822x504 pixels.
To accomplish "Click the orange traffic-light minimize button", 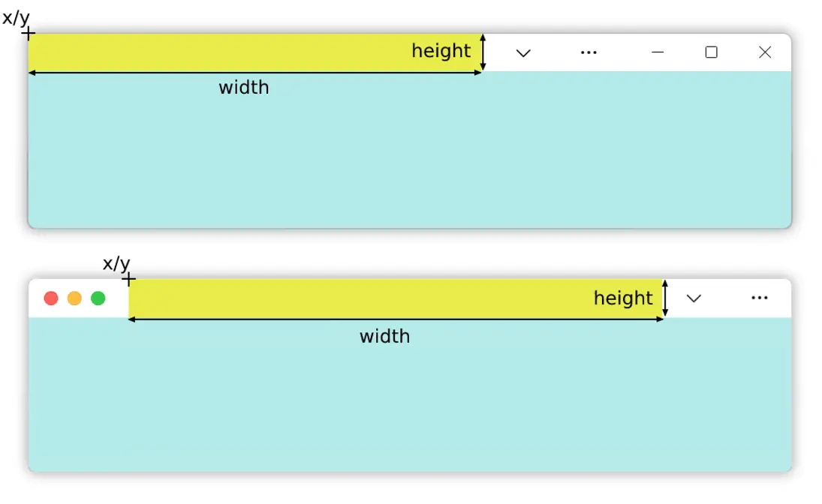I will [74, 298].
